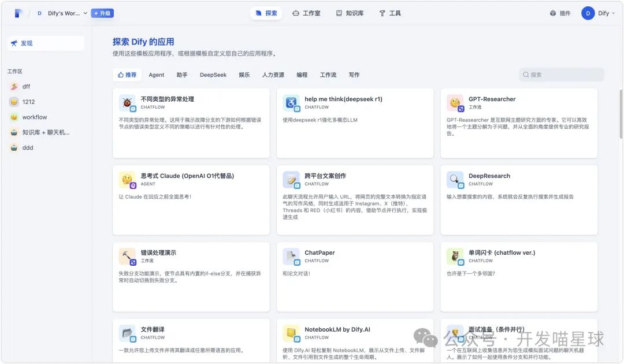Open the Dify's Workspace dropdown
The image size is (624, 364).
(62, 13)
